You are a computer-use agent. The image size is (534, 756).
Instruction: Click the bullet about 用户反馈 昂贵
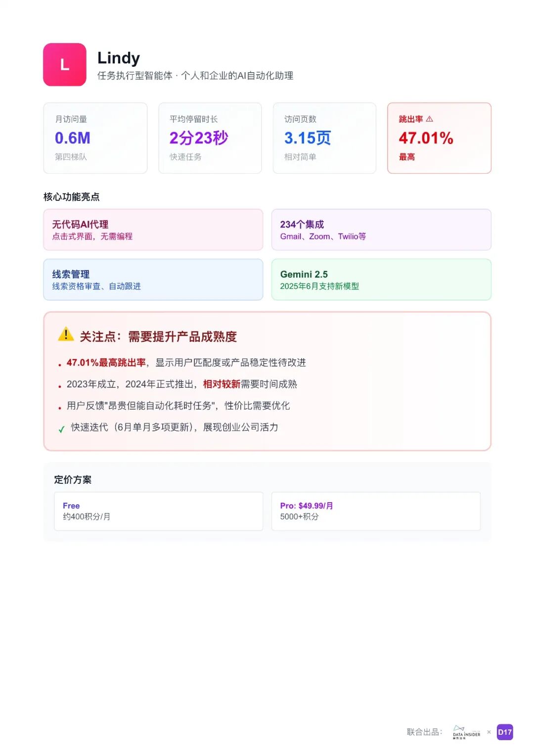(x=178, y=406)
